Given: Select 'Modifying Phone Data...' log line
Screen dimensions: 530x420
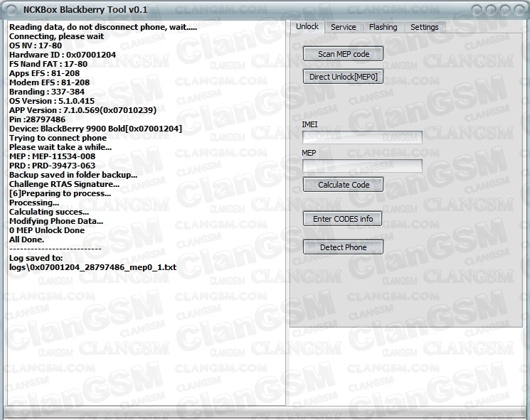Looking at the screenshot, I should tap(56, 221).
